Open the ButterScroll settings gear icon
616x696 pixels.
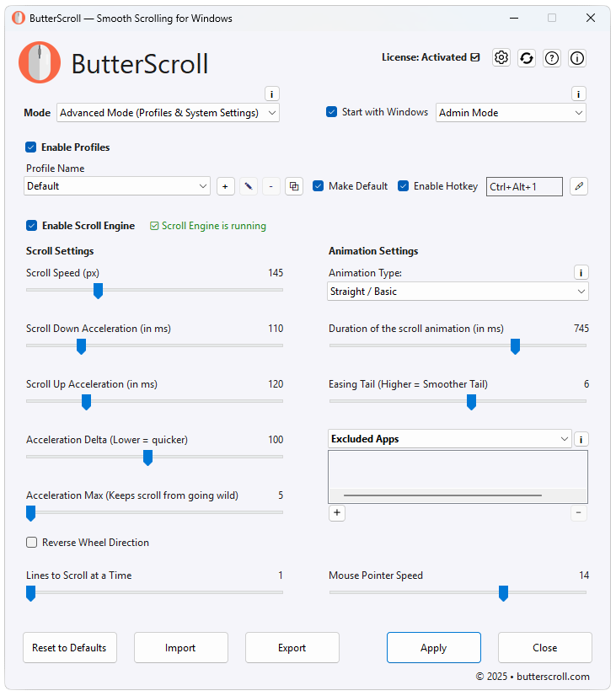501,58
